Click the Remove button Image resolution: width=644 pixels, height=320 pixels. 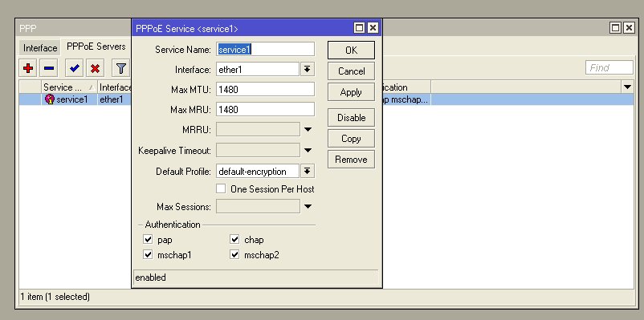pos(351,159)
